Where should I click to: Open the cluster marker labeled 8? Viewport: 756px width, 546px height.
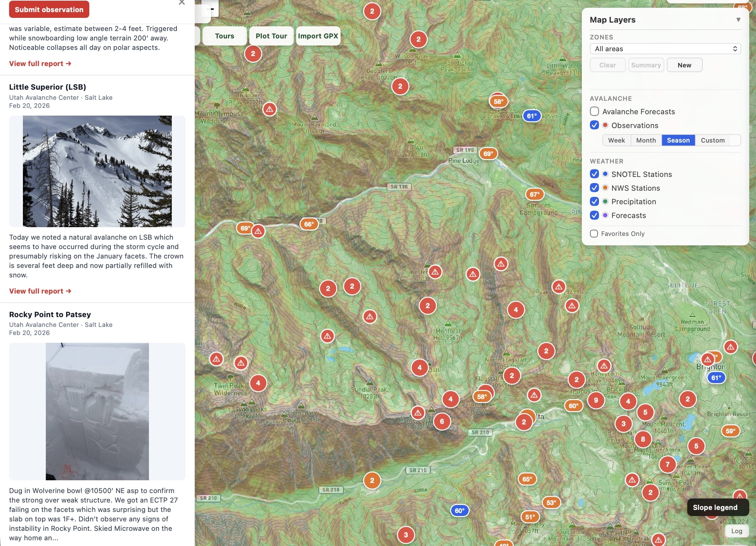643,439
